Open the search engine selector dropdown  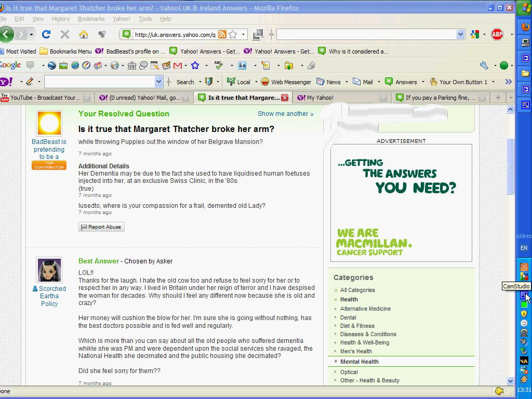[484, 34]
